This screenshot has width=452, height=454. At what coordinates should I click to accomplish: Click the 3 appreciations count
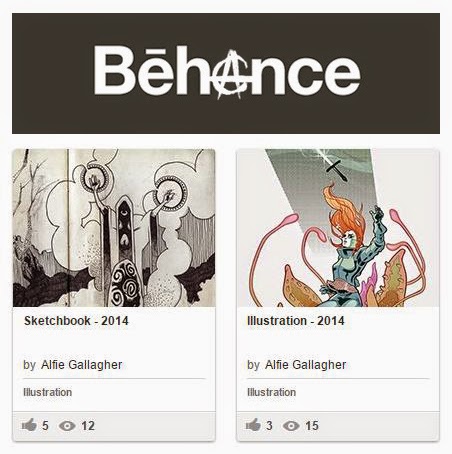(x=269, y=426)
